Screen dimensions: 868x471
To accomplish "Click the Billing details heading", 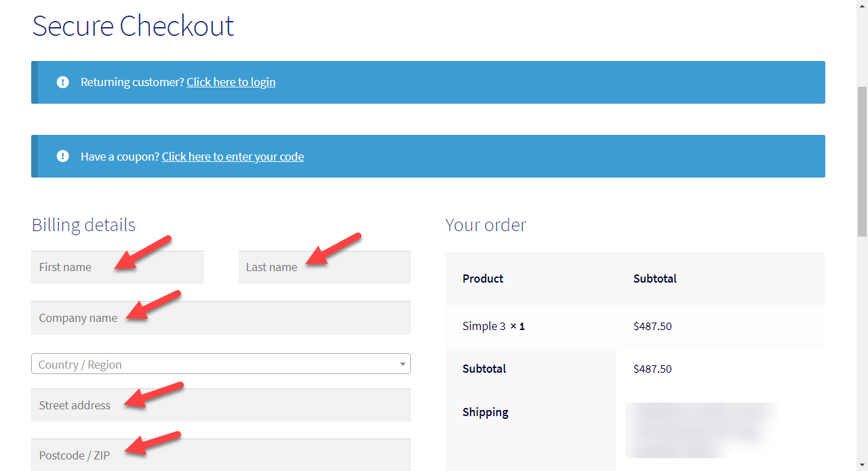I will (83, 225).
